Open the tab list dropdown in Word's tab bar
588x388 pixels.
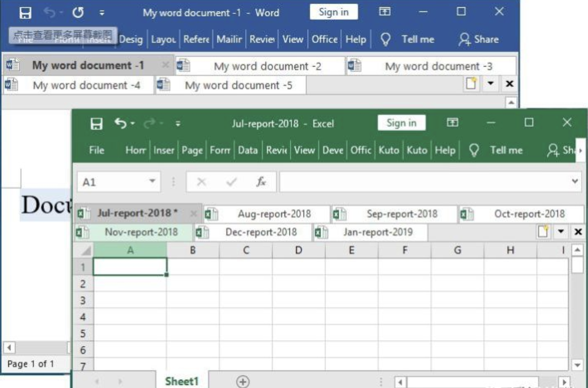pyautogui.click(x=491, y=84)
